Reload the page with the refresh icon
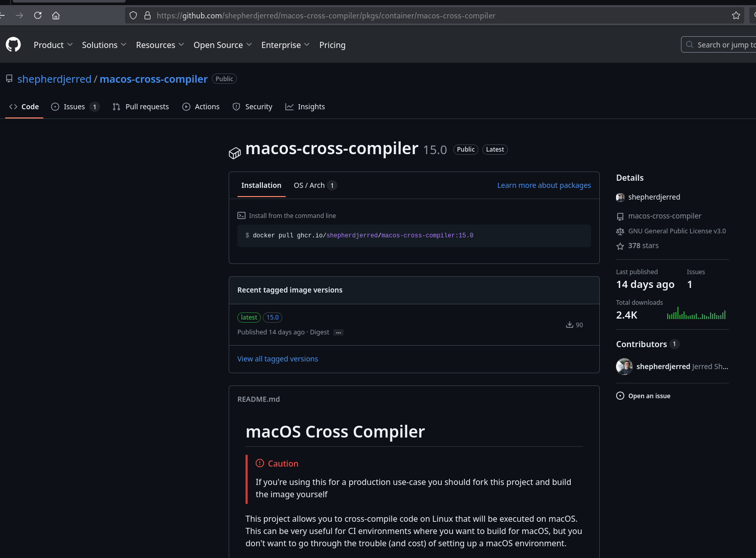Screen dimensions: 756x558 (x=38, y=15)
